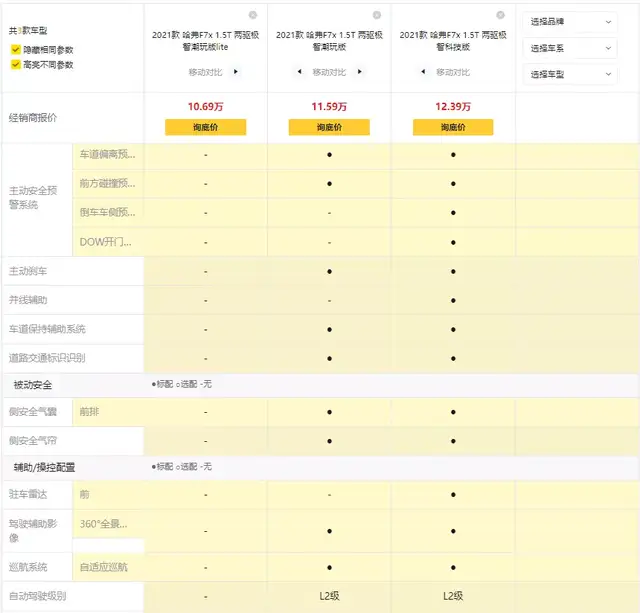Screen dimensions: 640x613
Task: Click 移动对比 under the 智潮玩版lite model
Action: pos(205,72)
